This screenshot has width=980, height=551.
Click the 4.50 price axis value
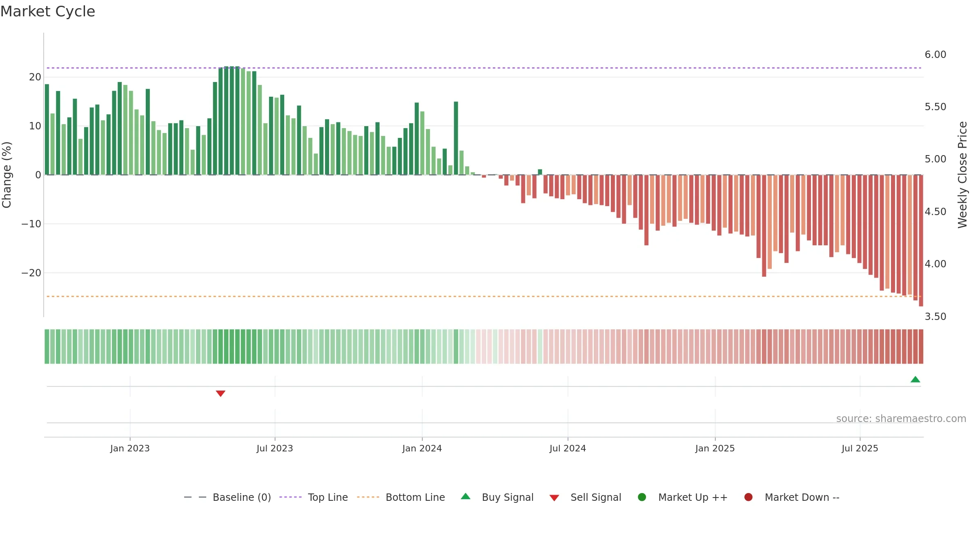[935, 212]
